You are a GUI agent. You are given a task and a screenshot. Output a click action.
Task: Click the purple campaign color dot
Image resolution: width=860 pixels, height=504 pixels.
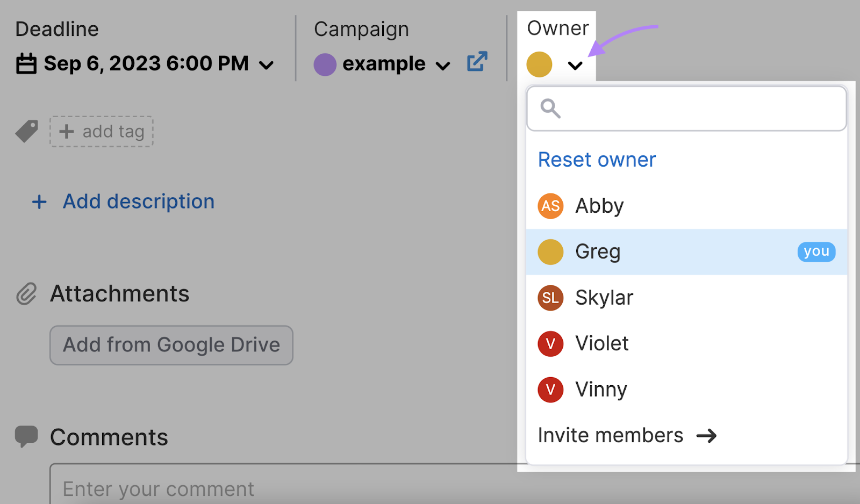[325, 64]
